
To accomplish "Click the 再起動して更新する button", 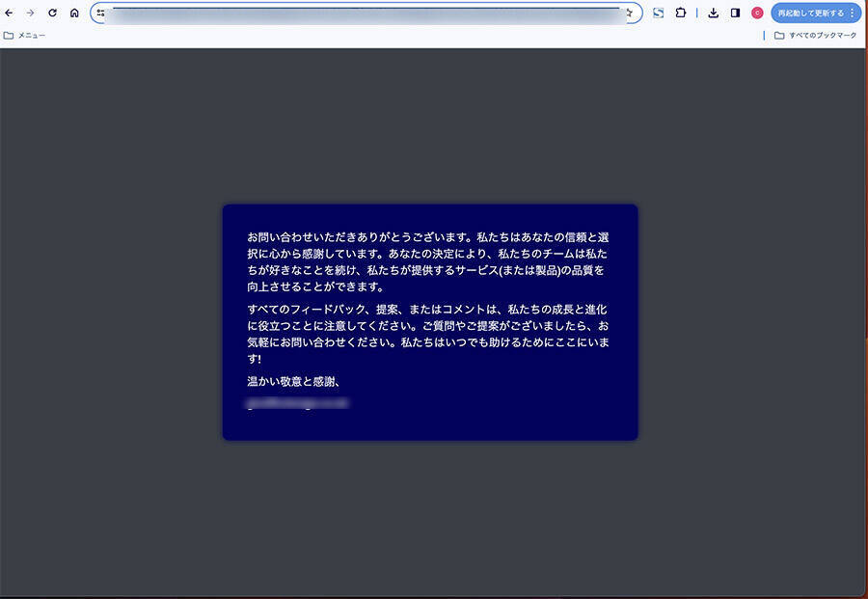I will 810,13.
